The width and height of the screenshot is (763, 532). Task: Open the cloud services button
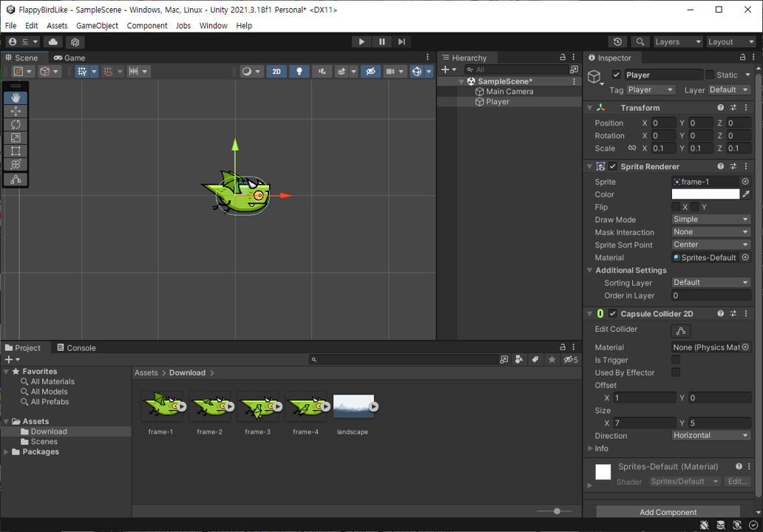(x=53, y=42)
